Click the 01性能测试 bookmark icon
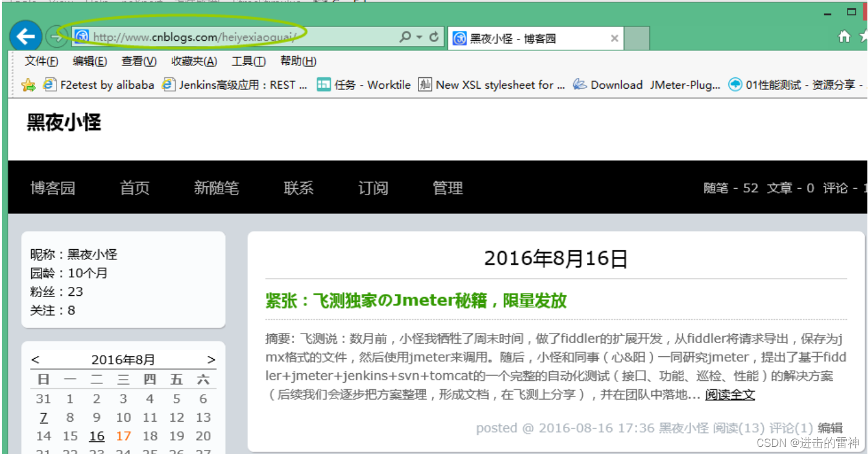Image resolution: width=868 pixels, height=454 pixels. 735,85
